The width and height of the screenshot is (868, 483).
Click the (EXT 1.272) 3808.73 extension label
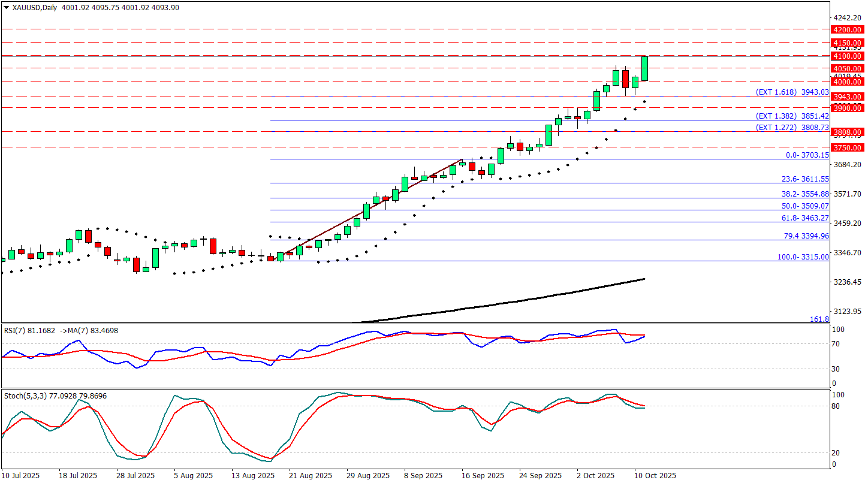click(792, 128)
